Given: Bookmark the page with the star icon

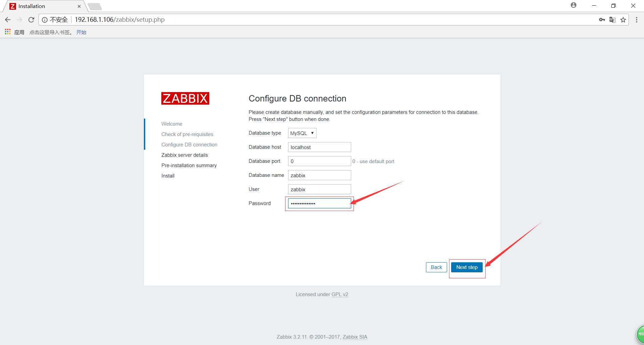Looking at the screenshot, I should pos(623,20).
